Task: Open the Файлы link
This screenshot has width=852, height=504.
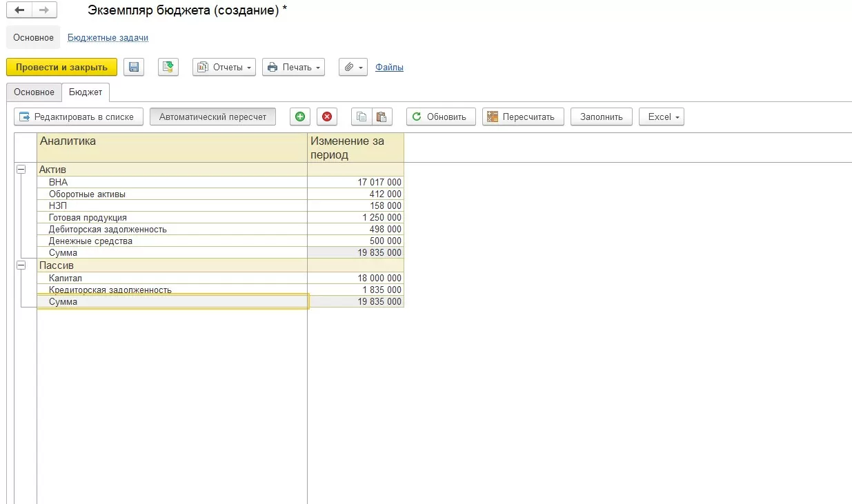Action: (389, 68)
